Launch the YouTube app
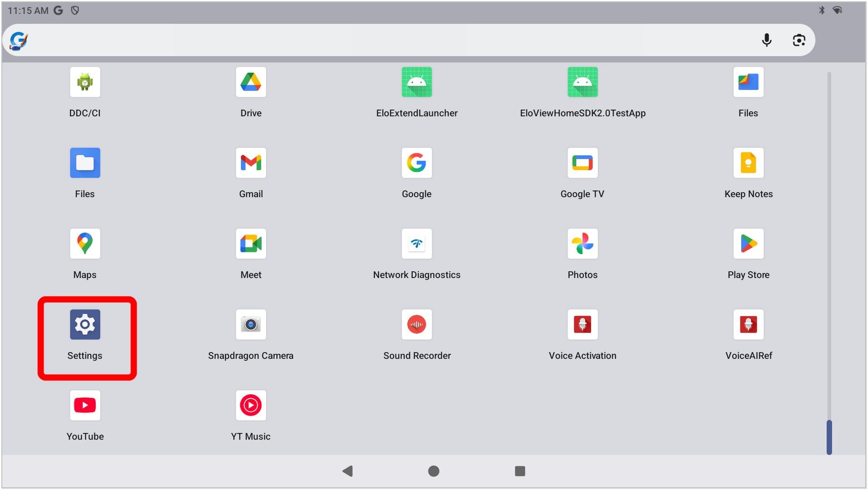The image size is (868, 490). pyautogui.click(x=85, y=405)
